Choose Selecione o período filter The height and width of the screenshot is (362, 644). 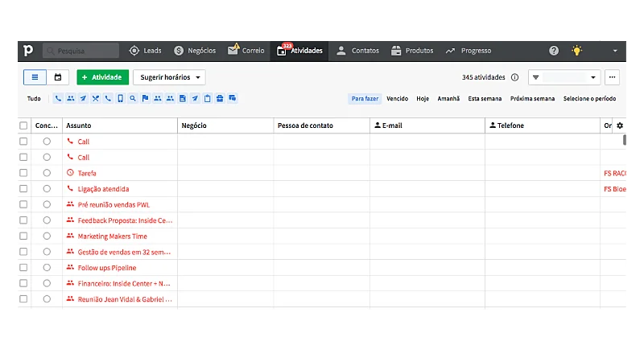(x=589, y=98)
